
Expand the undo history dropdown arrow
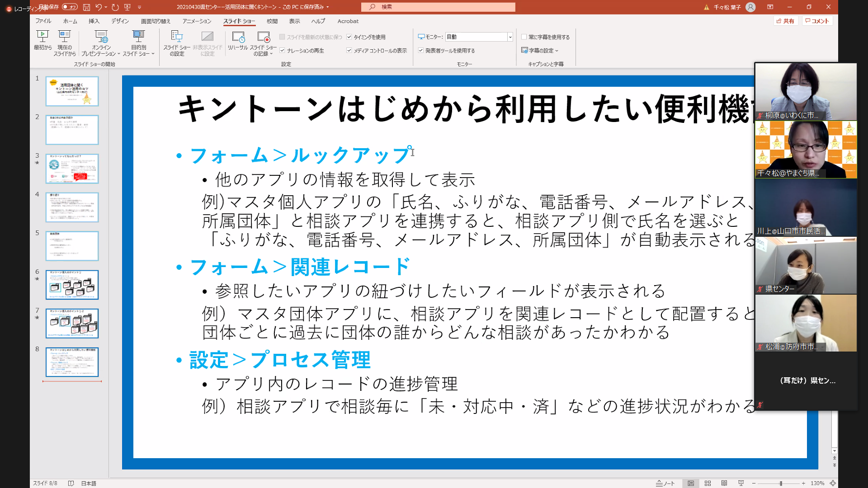[106, 7]
